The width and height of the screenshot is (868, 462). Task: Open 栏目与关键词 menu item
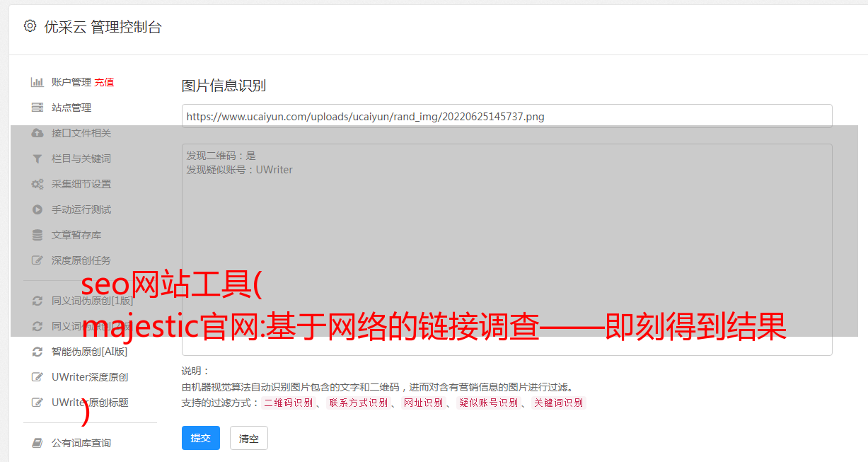coord(81,158)
